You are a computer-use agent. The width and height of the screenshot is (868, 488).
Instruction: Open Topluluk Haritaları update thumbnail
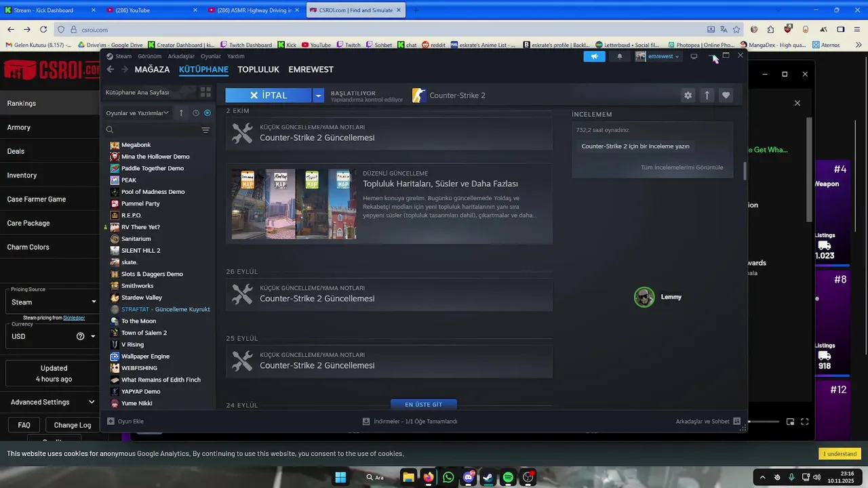tap(294, 204)
